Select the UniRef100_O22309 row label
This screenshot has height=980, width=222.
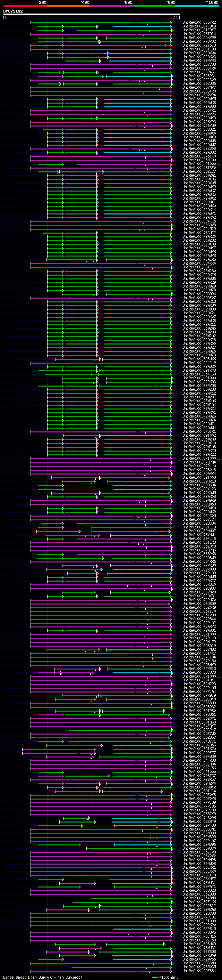tap(199, 80)
